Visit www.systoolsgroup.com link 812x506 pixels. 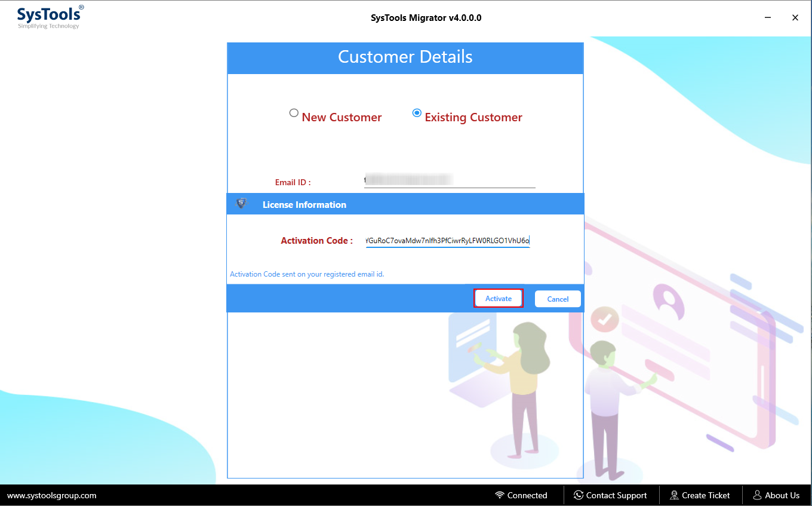(x=52, y=495)
